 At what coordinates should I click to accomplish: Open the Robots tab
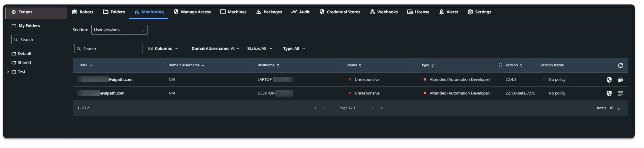pos(83,12)
